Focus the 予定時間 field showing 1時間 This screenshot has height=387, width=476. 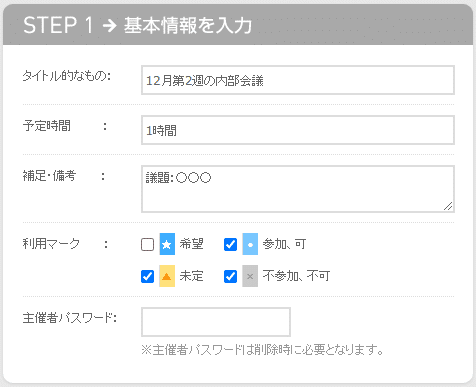pyautogui.click(x=298, y=130)
